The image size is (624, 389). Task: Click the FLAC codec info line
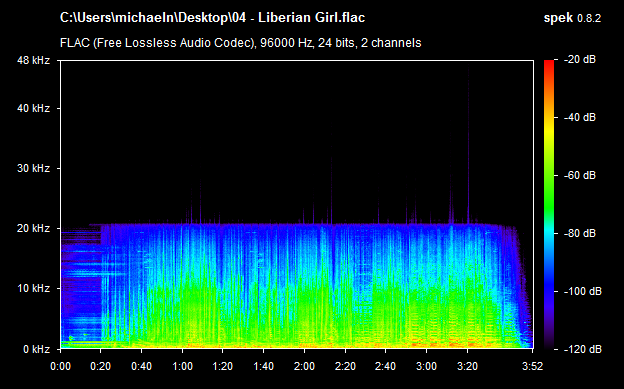click(240, 43)
